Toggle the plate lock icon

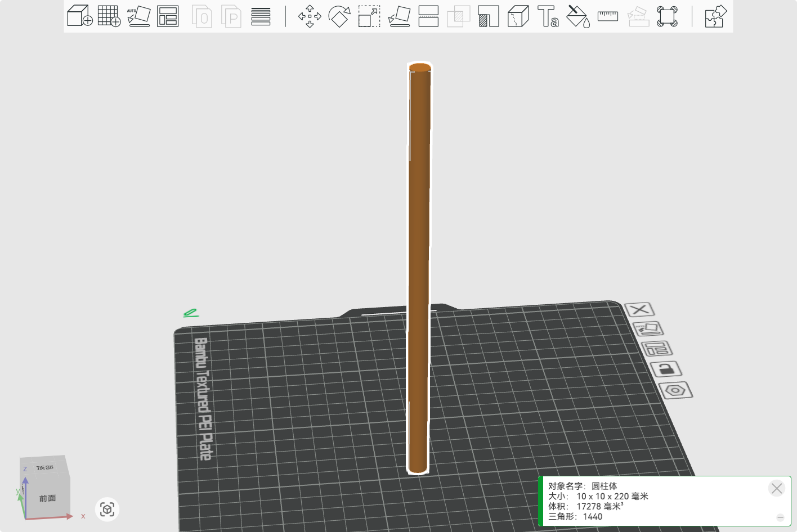click(666, 369)
